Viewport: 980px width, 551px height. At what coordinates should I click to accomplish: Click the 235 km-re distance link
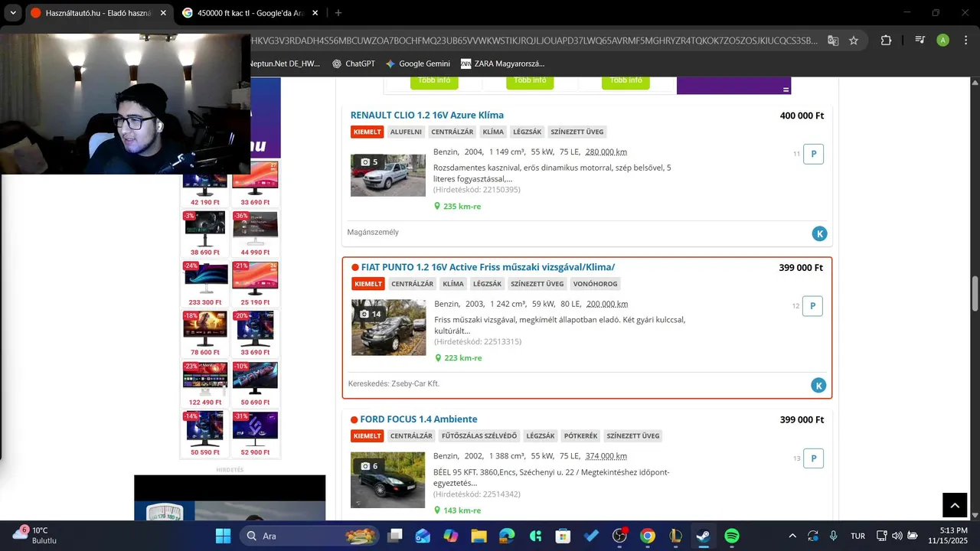[462, 207]
